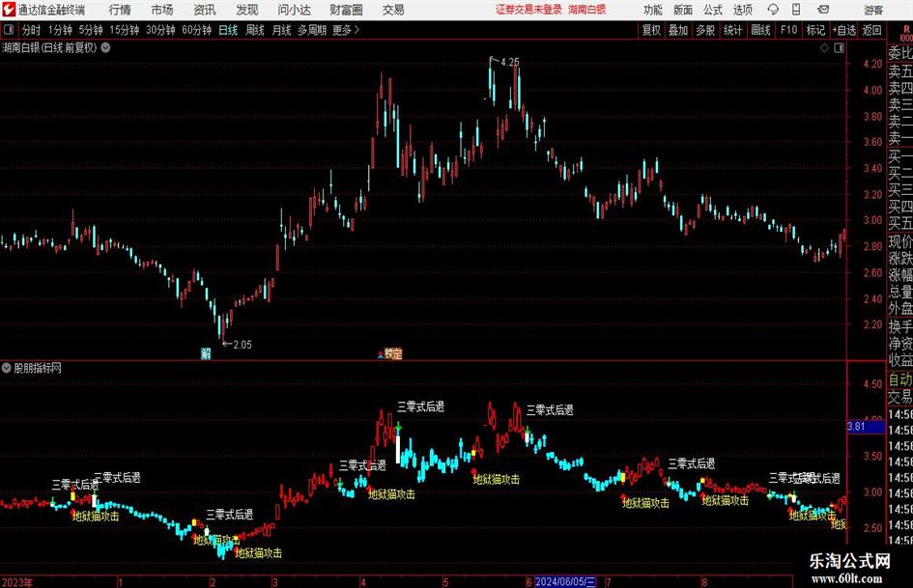Image resolution: width=913 pixels, height=588 pixels.
Task: Open the 行情 menu
Action: [120, 10]
